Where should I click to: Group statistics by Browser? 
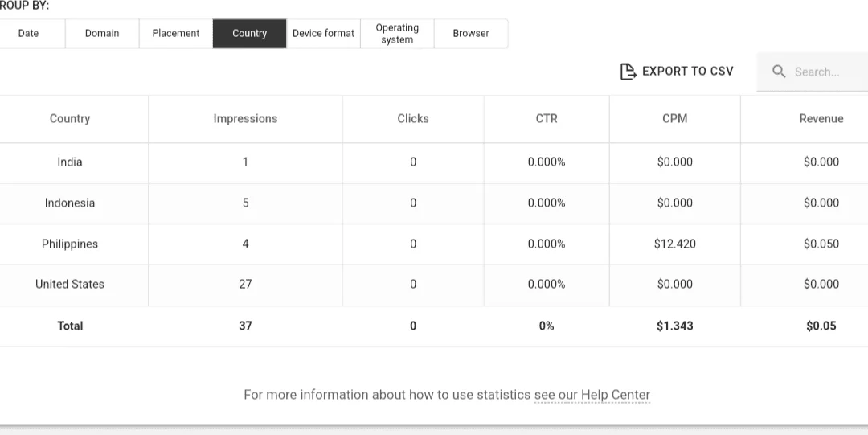471,33
